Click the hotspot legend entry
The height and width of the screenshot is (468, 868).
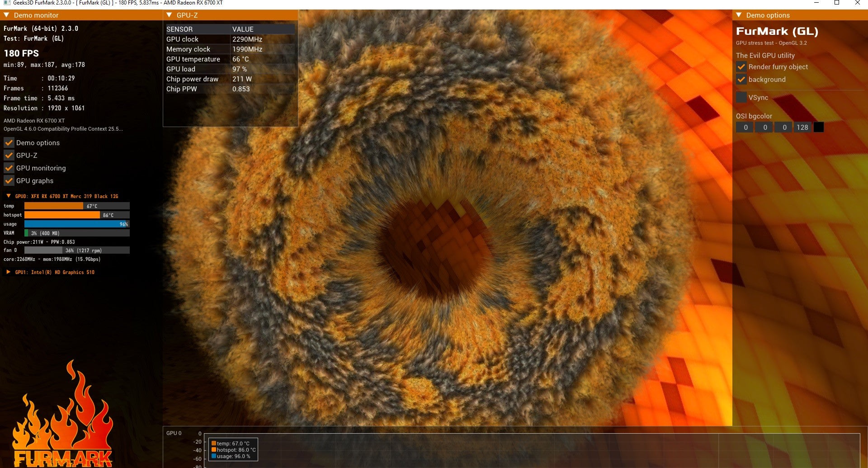pyautogui.click(x=234, y=450)
